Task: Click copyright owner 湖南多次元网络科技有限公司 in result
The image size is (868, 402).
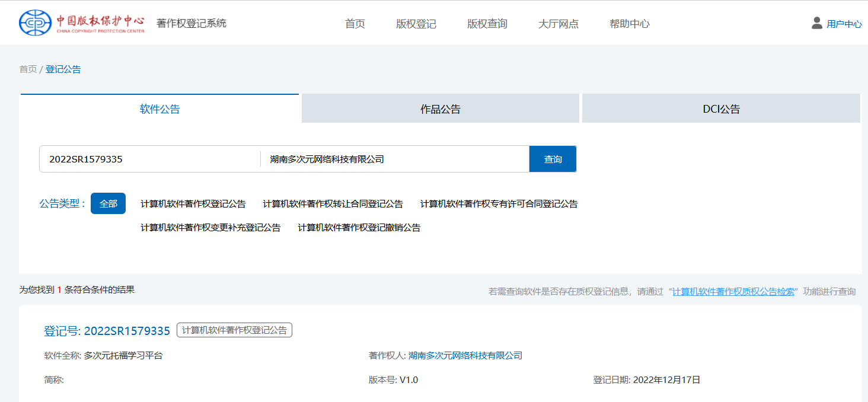Action: click(465, 356)
